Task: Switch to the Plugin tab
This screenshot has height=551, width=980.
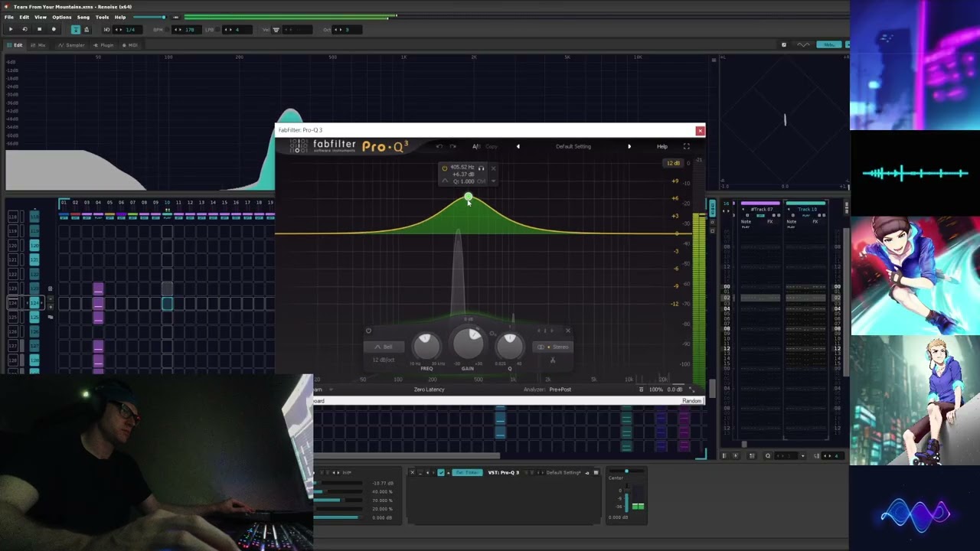Action: 104,45
